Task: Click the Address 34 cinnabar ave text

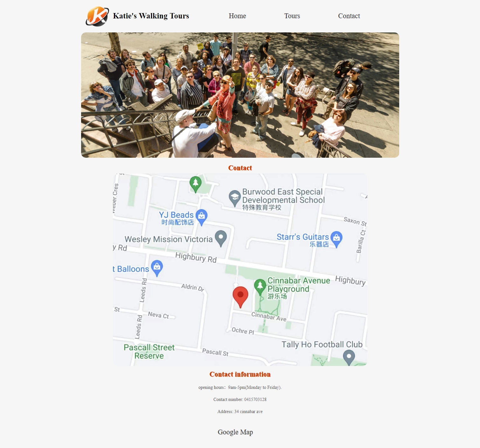Action: click(x=240, y=411)
